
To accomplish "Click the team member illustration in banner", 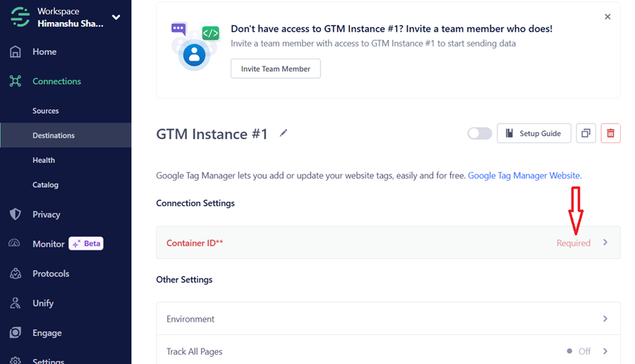I will [x=195, y=46].
